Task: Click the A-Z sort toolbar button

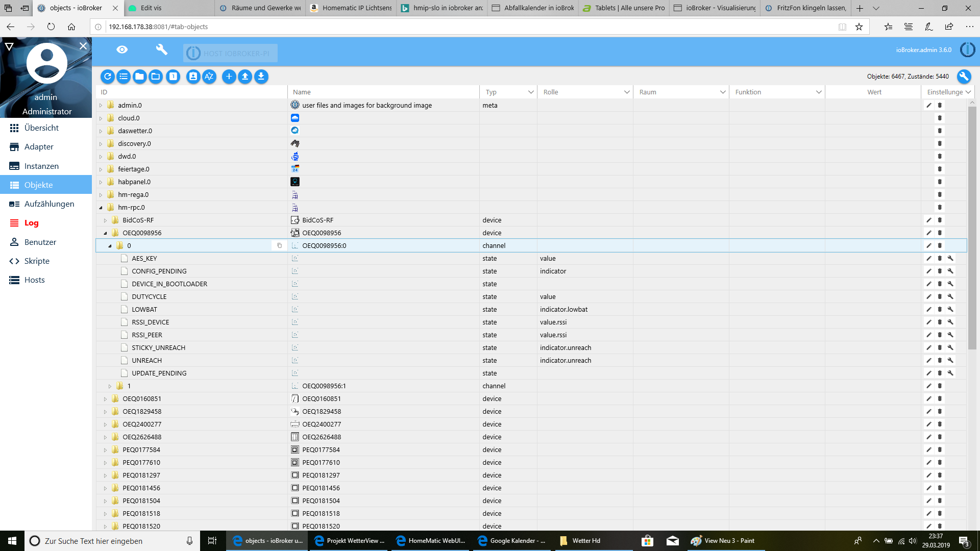Action: (x=209, y=77)
